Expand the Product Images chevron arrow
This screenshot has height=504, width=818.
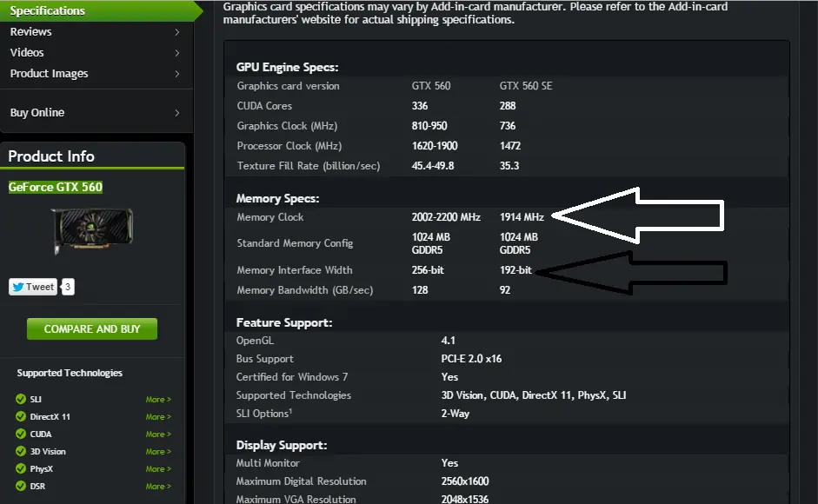(177, 74)
